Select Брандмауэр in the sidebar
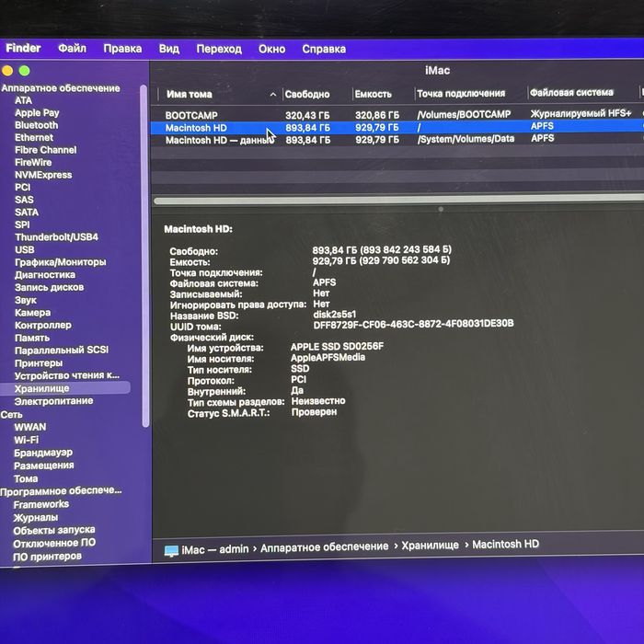Screen dimensions: 644x644 point(43,453)
